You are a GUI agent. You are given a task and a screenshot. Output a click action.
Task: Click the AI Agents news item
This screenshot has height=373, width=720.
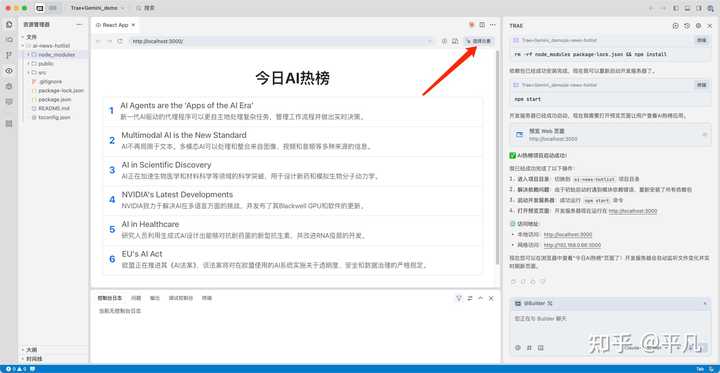tap(293, 111)
